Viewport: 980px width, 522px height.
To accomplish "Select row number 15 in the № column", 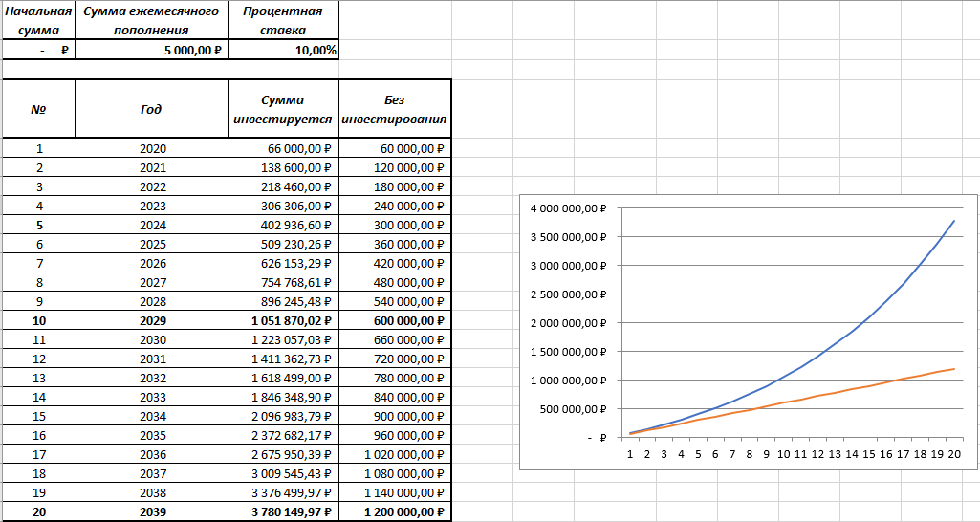I will pos(39,416).
